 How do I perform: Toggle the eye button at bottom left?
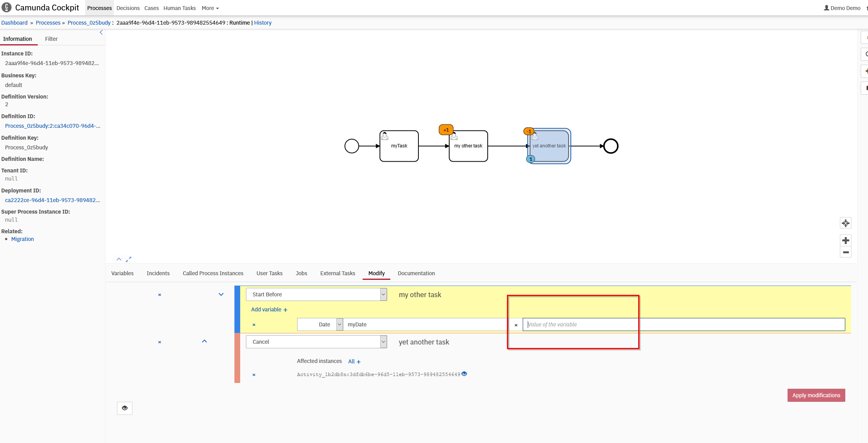coord(125,408)
